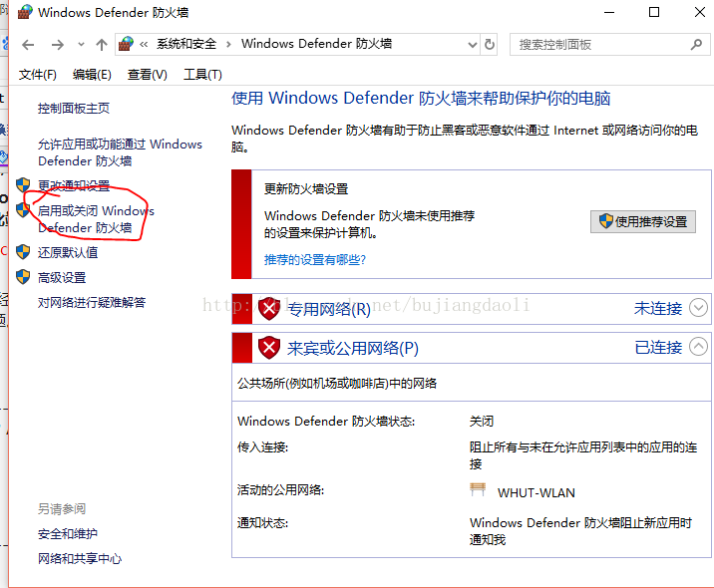Open the 查看(V) menu
714x588 pixels.
(147, 75)
